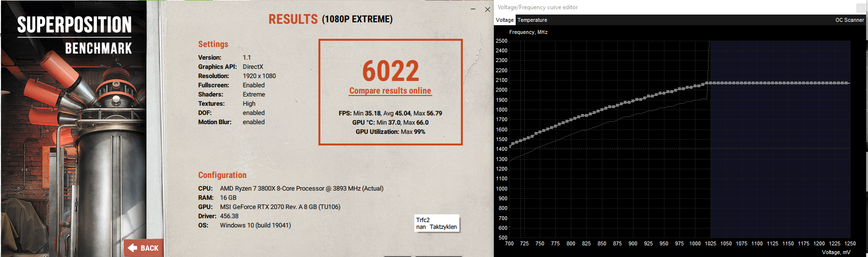This screenshot has width=868, height=257.
Task: Click the 2000 label on the frequency axis
Action: [502, 90]
